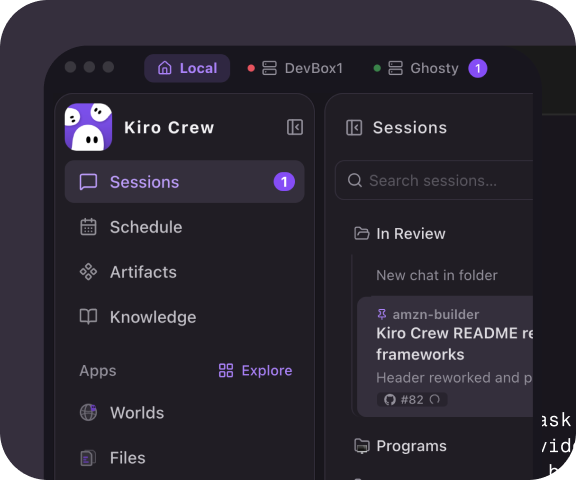Open the DevBox1 server tab

pos(295,68)
